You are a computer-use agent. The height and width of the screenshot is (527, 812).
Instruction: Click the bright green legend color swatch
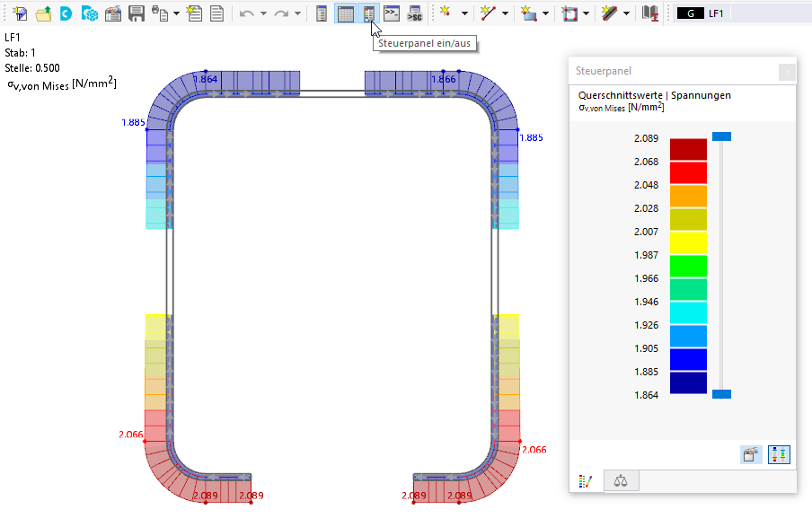click(x=688, y=266)
